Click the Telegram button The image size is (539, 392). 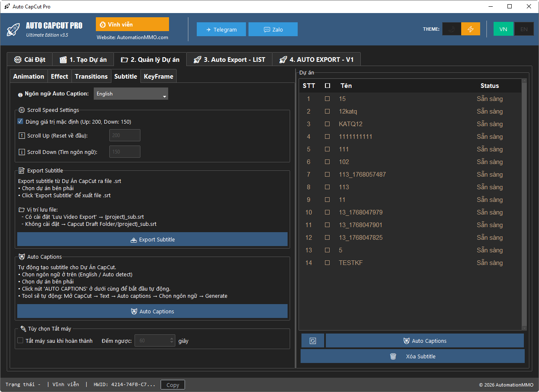point(222,29)
